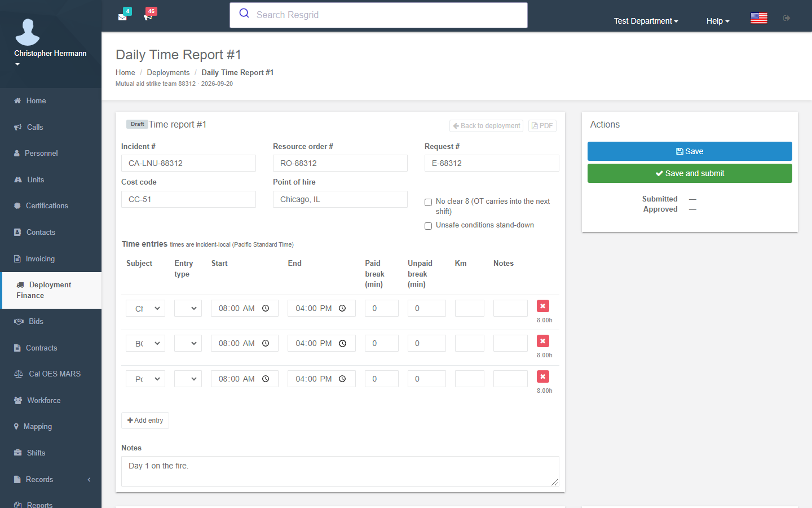
Task: Click the Incident # input field
Action: (x=188, y=163)
